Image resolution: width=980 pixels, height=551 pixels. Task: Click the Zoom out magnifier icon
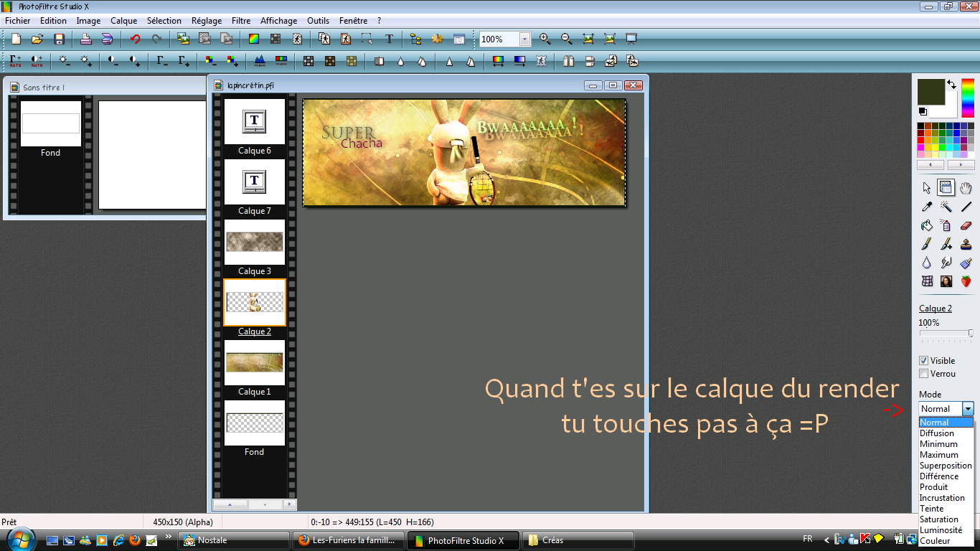pyautogui.click(x=566, y=39)
